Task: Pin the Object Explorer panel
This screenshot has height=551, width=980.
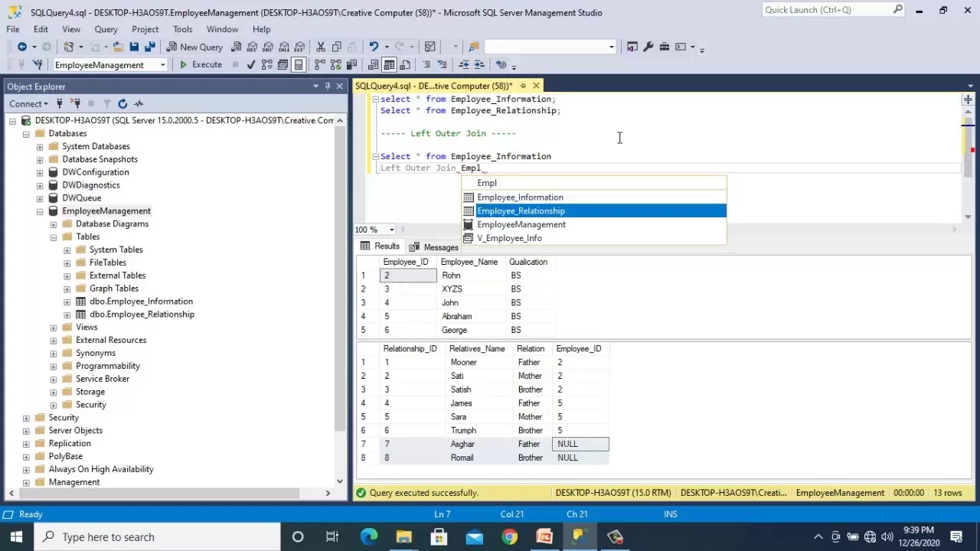Action: coord(327,86)
